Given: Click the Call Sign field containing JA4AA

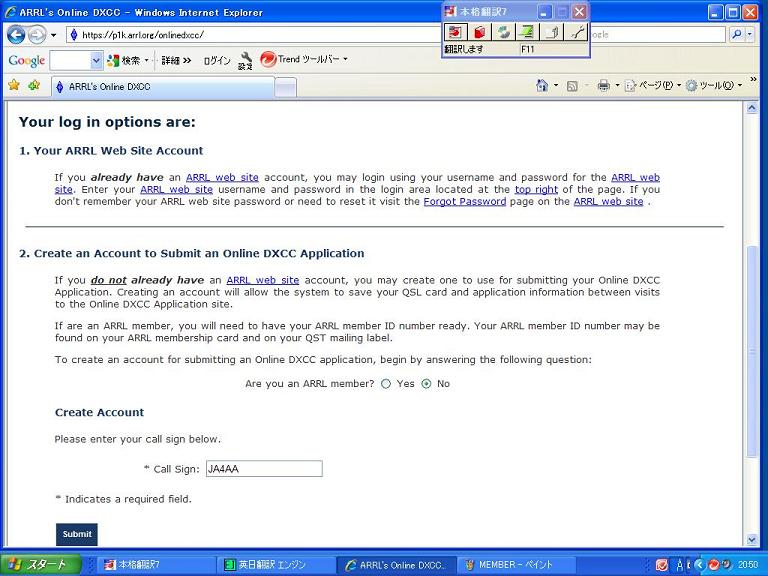Looking at the screenshot, I should point(264,469).
